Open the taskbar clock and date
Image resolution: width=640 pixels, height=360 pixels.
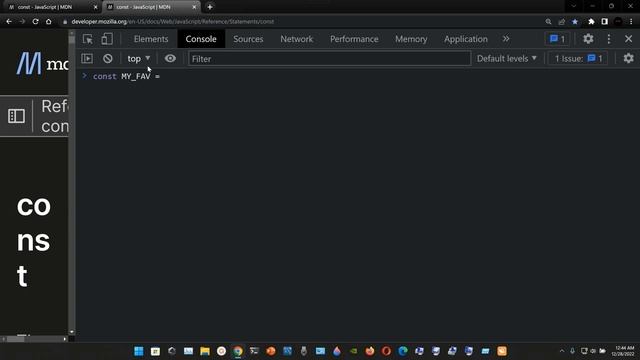(624, 351)
